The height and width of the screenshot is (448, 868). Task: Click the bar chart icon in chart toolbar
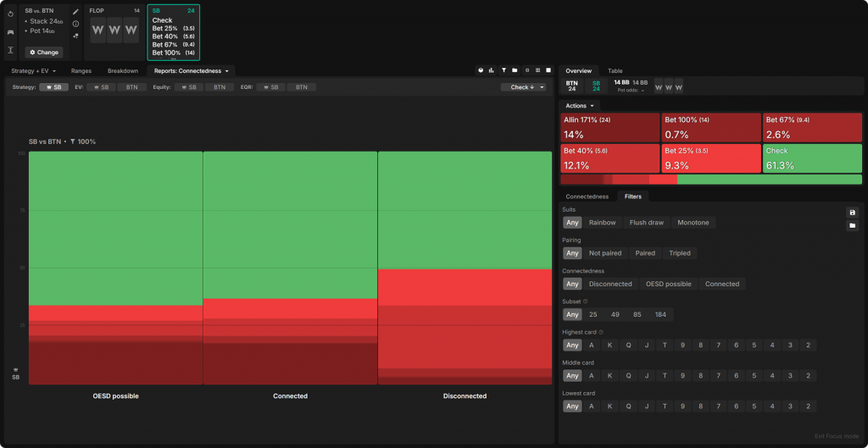tap(492, 71)
